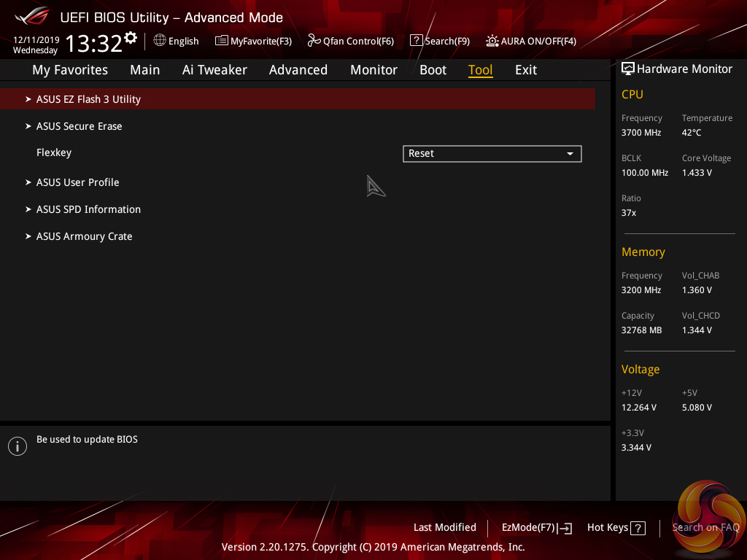This screenshot has width=747, height=560.
Task: Click Last Modified button
Action: coord(444,527)
